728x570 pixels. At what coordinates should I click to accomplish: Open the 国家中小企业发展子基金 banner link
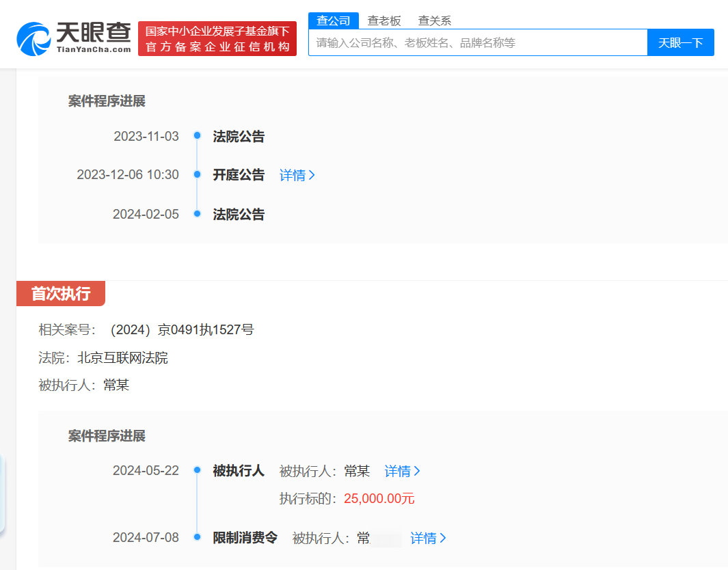pos(217,39)
